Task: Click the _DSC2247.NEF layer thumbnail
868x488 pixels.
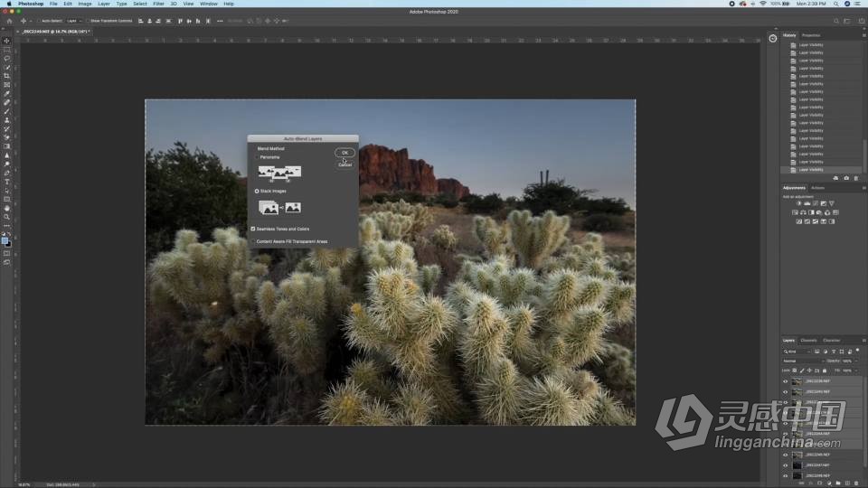Action: pos(797,465)
